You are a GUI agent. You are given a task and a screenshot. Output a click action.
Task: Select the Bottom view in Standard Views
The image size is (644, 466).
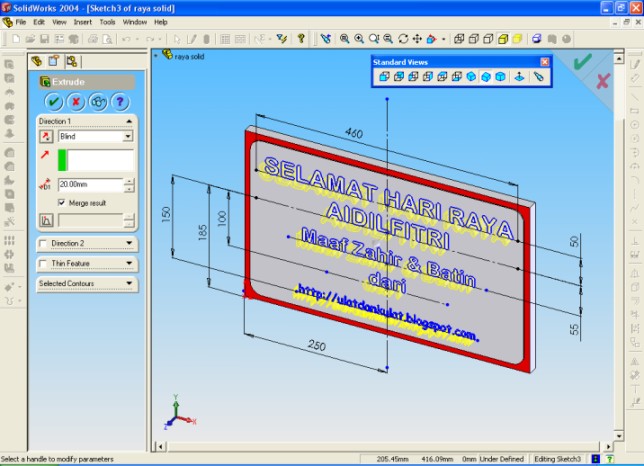[x=456, y=76]
